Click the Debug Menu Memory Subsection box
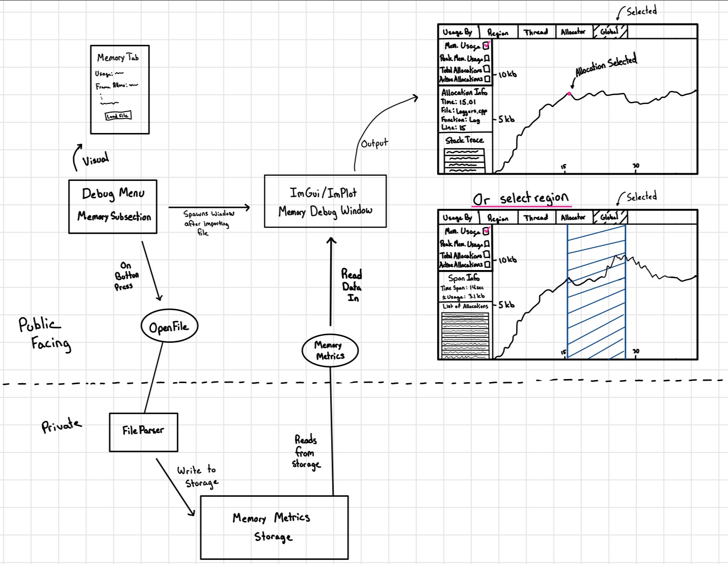The height and width of the screenshot is (564, 728). [x=113, y=206]
